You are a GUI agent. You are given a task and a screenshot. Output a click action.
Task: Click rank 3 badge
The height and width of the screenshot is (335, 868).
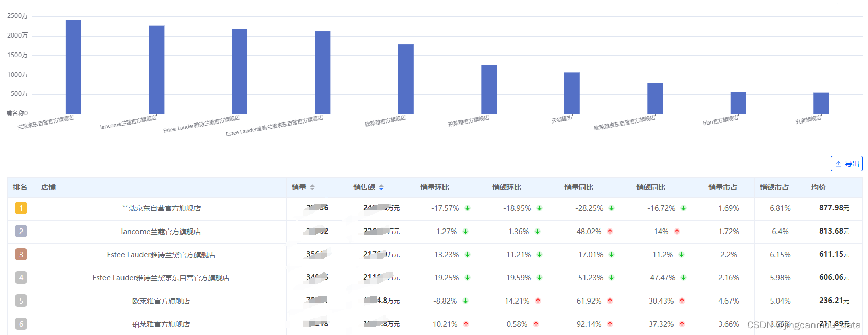point(21,254)
